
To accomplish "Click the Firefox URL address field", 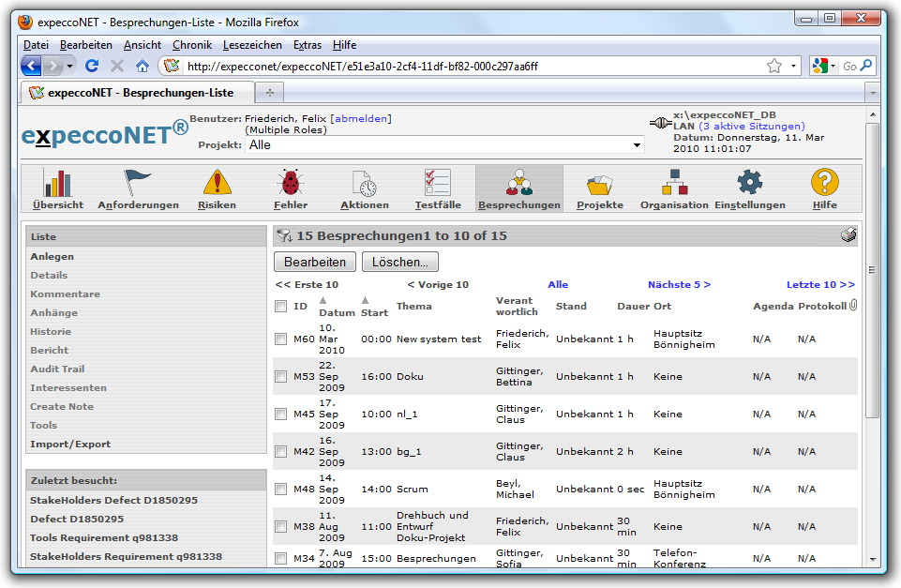I will point(469,67).
